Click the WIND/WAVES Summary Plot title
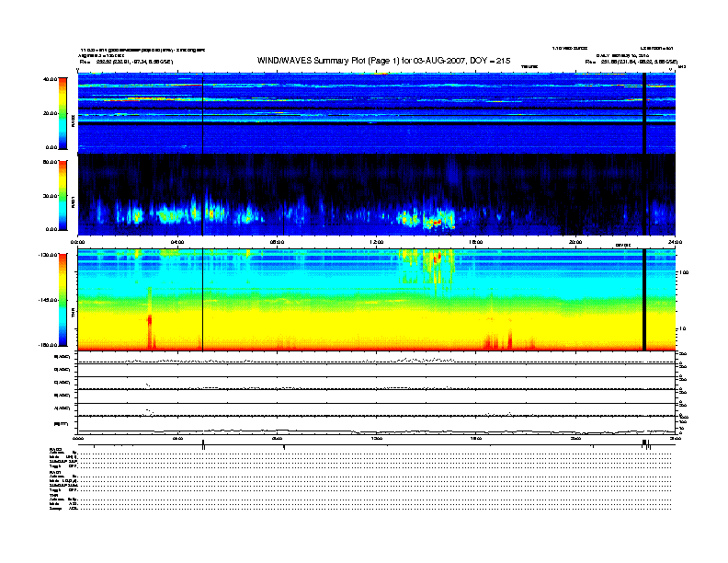This screenshot has height=563, width=728. click(x=383, y=61)
